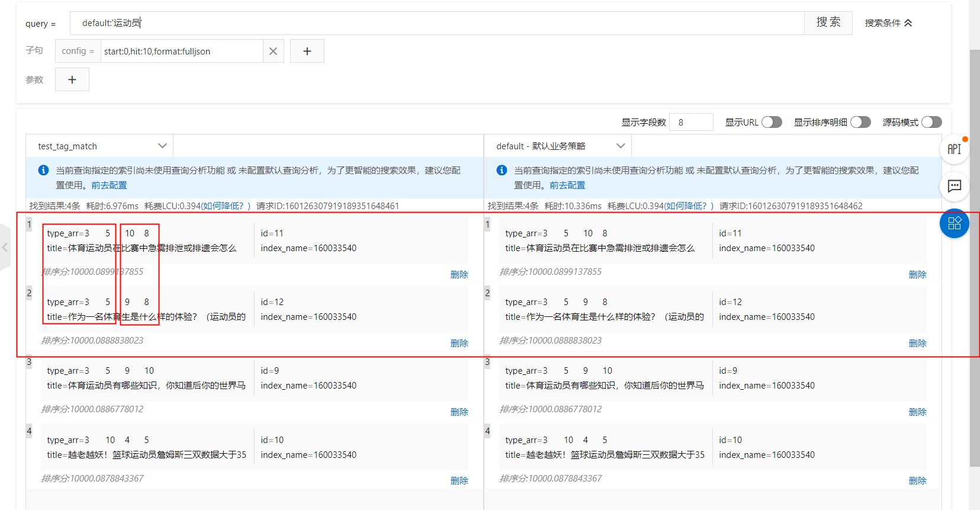The height and width of the screenshot is (510, 980).
Task: Click right score 排序分:10000.0878843367
Action: [551, 479]
